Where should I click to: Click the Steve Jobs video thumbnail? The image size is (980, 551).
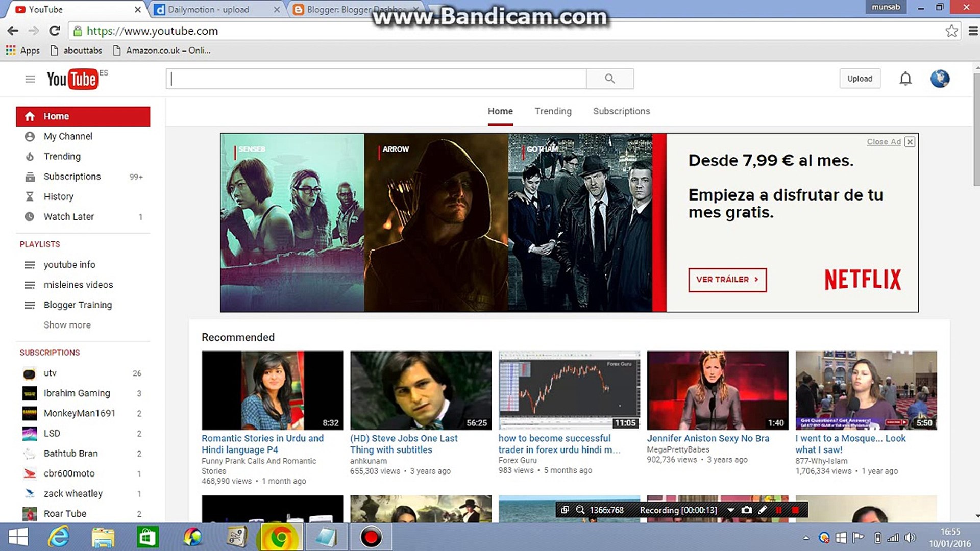[421, 390]
